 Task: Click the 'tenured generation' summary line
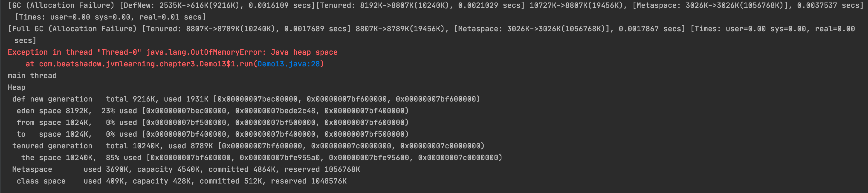52,146
